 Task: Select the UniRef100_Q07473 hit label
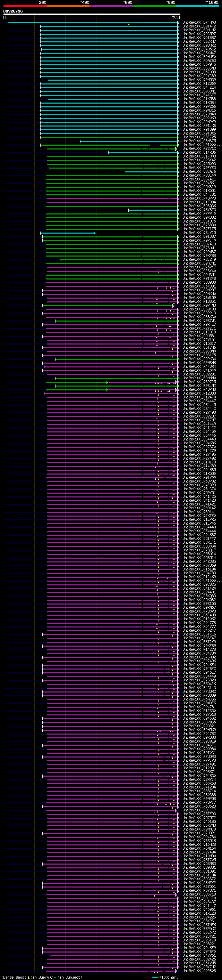point(199,244)
